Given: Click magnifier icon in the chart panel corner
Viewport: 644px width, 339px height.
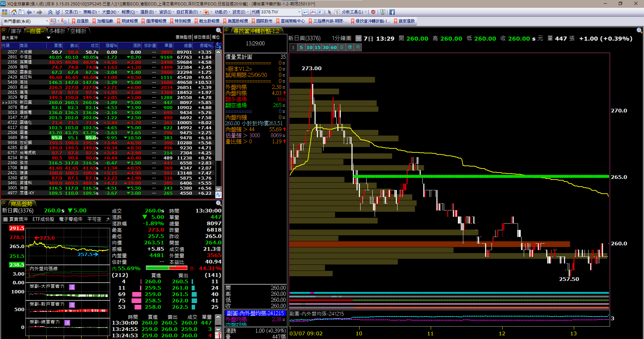Looking at the screenshot, I should click(639, 31).
